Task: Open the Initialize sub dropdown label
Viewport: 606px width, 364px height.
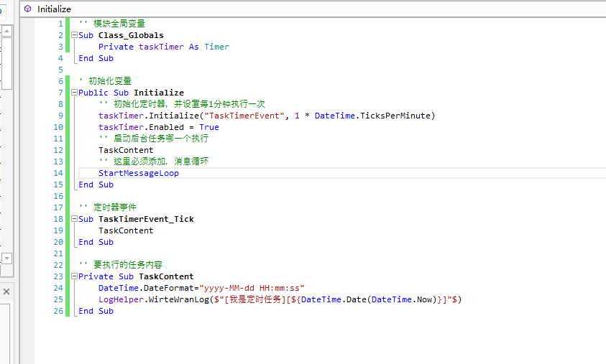Action: [54, 9]
